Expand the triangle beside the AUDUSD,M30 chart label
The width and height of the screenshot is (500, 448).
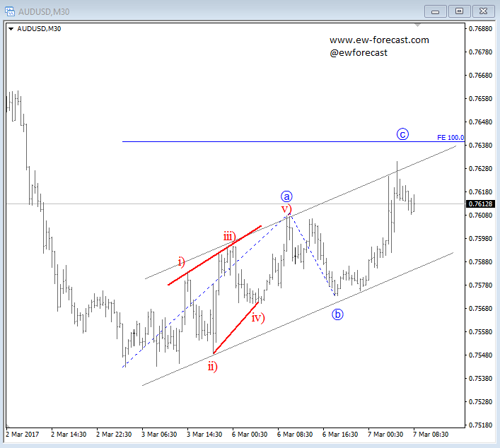(10, 28)
